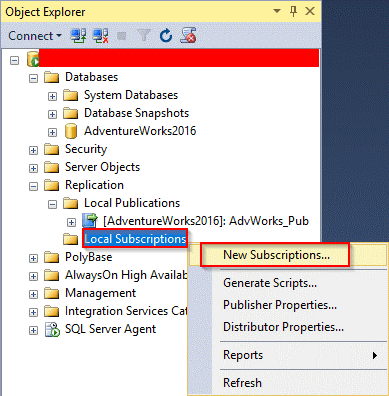Select the PolyBase folder
Screen dimensions: 389x396
[x=88, y=257]
